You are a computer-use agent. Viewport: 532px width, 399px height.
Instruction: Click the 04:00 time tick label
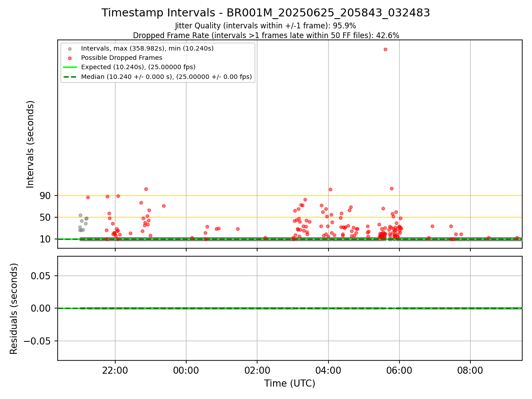[x=328, y=370]
